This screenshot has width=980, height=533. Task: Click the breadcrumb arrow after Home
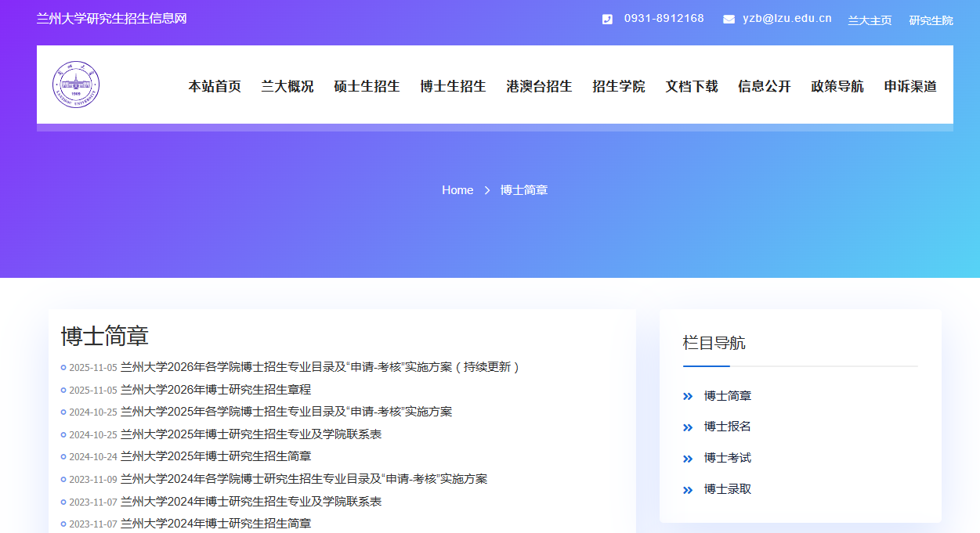(x=486, y=190)
